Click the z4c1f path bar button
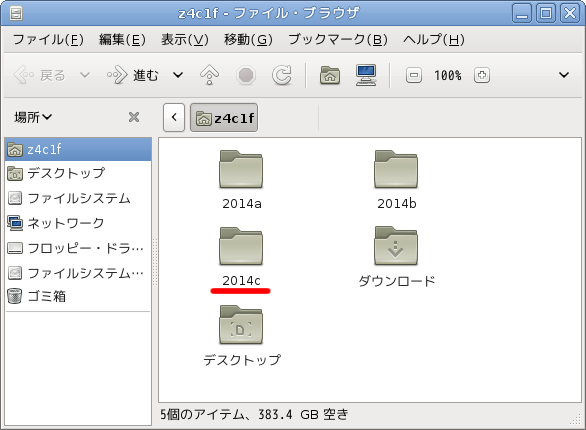The height and width of the screenshot is (430, 586). [x=224, y=118]
